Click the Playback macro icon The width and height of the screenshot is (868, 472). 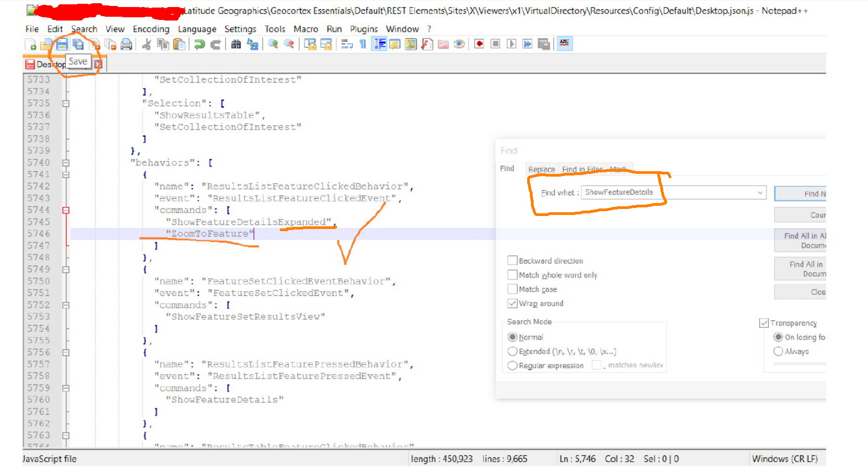512,44
